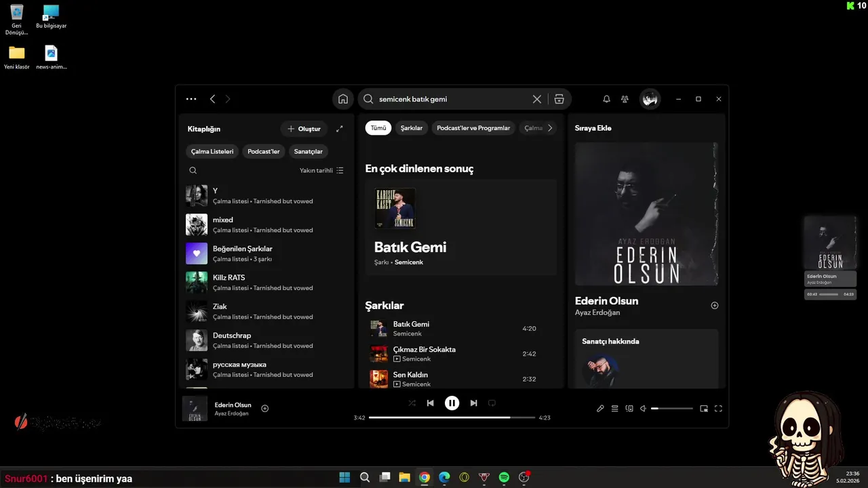The height and width of the screenshot is (488, 868).
Task: Switch player to full screen
Action: [x=719, y=409]
